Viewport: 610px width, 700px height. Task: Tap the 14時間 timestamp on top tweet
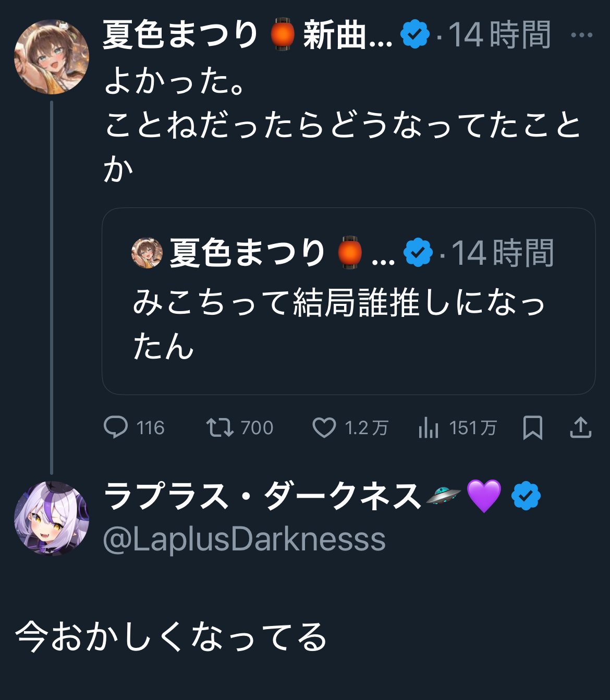(x=499, y=35)
